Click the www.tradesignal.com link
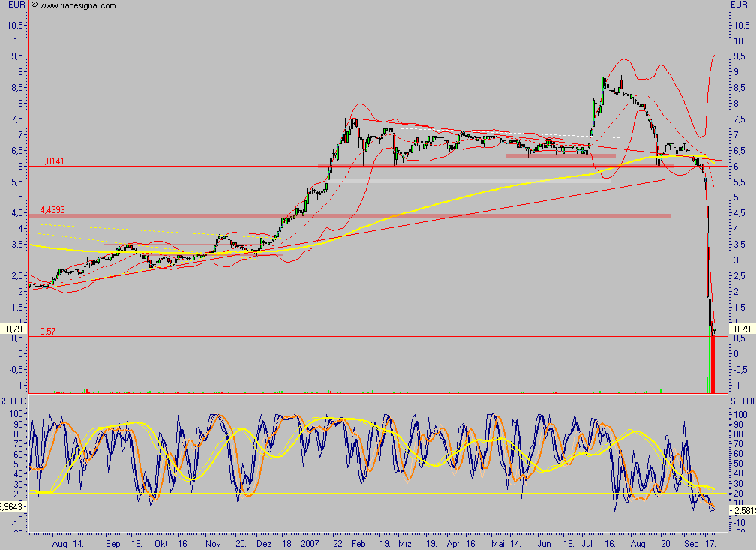756x550 pixels. tap(77, 5)
